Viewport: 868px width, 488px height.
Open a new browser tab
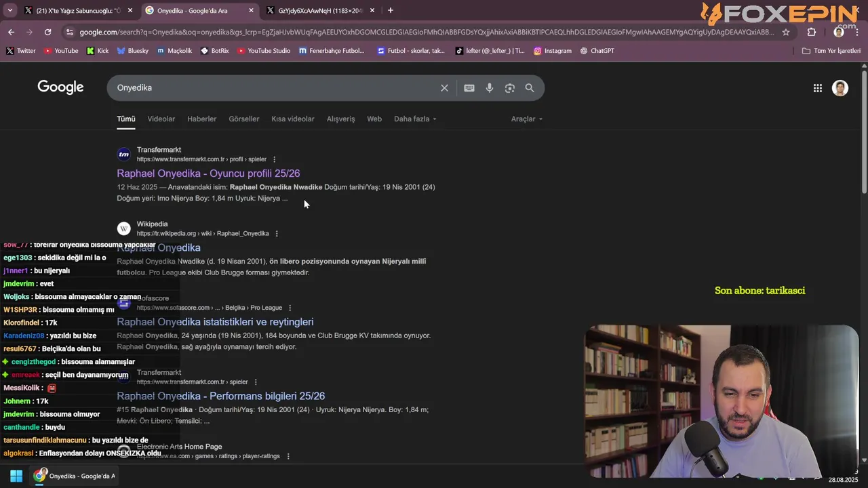390,10
